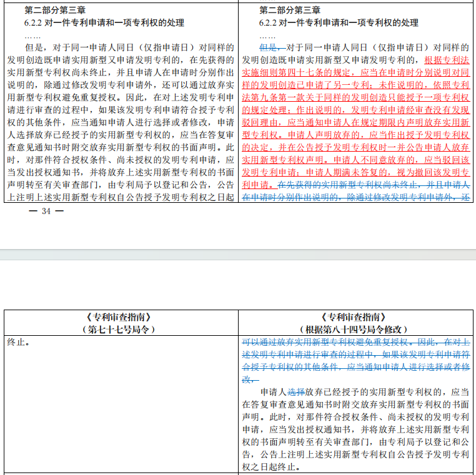Click red line starting "实用新型专利权声明。申请人不同意放弃的"
Screen dimensions: 476x475
(x=356, y=160)
